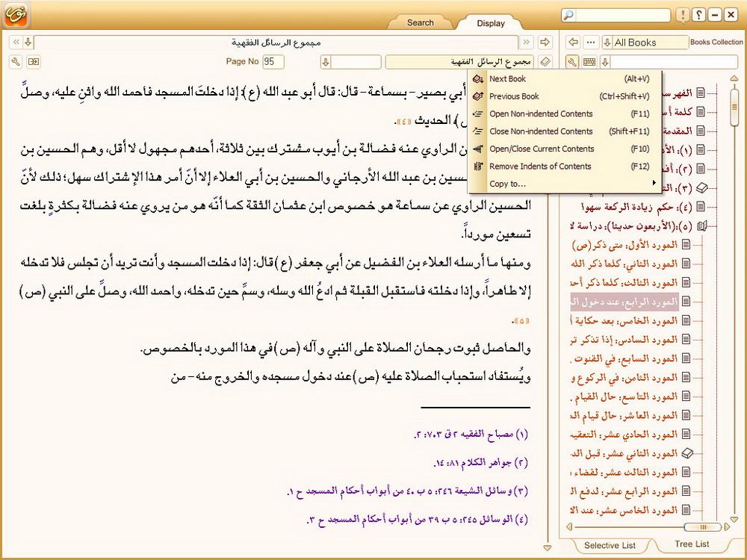The height and width of the screenshot is (560, 747).
Task: Click the tree panel scroll up arrow
Action: click(734, 78)
